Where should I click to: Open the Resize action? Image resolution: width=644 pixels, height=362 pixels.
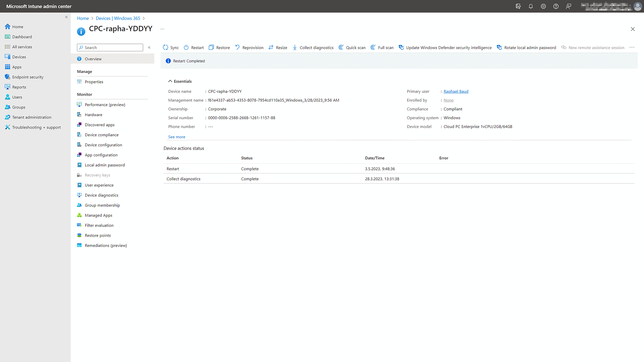coord(278,48)
